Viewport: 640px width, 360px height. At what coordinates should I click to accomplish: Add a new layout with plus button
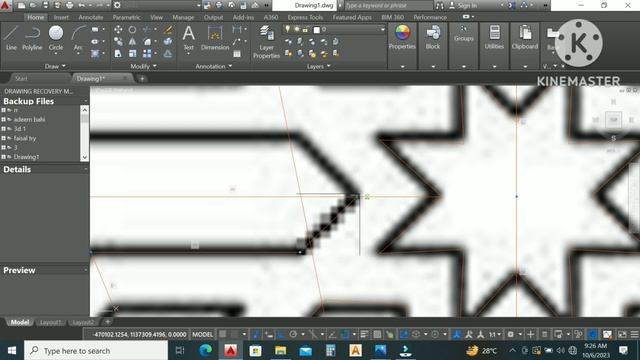[x=108, y=322]
